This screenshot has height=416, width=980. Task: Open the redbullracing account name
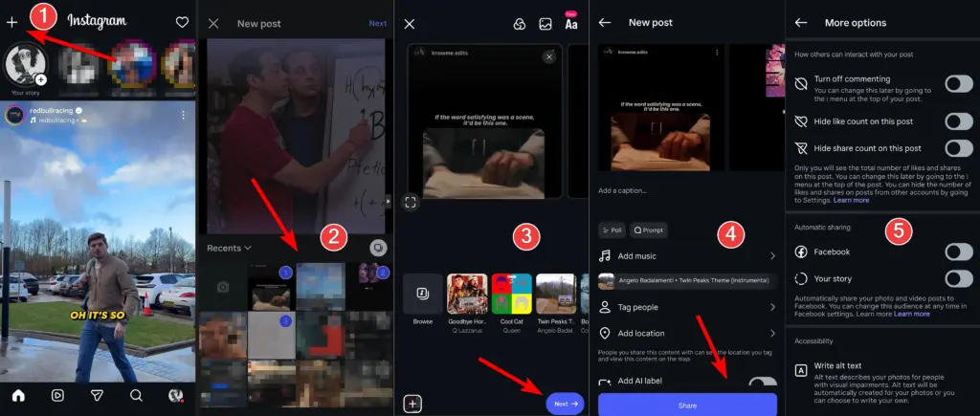click(x=52, y=111)
